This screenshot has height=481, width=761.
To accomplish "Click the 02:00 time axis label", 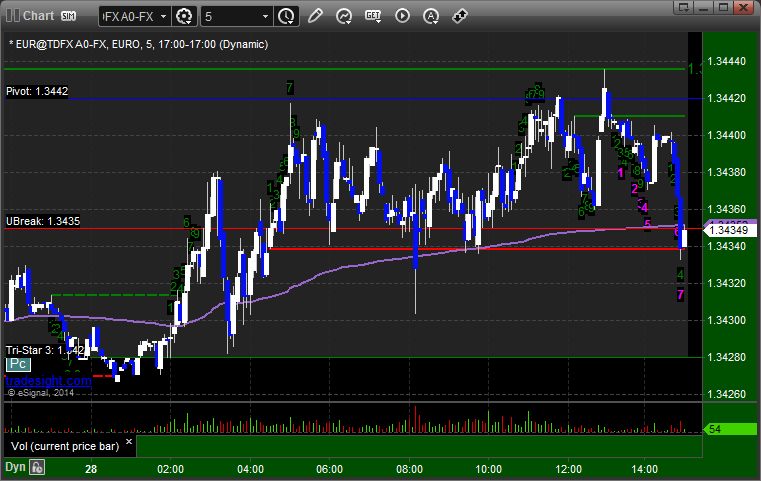I will click(170, 469).
